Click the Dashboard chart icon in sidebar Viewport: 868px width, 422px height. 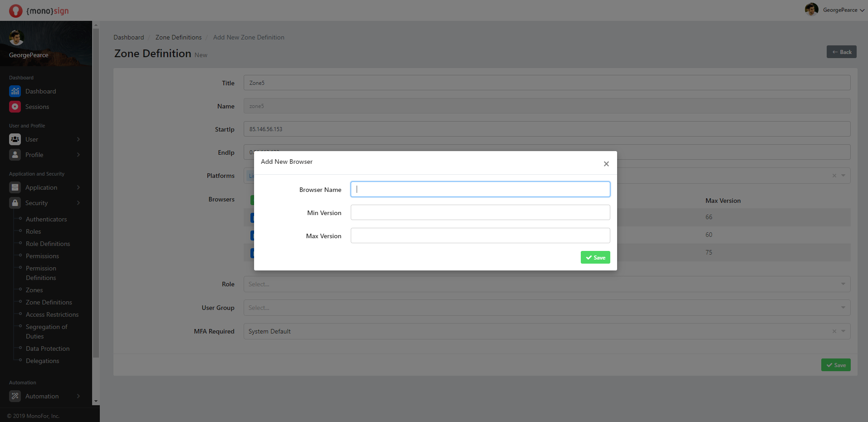(x=15, y=91)
